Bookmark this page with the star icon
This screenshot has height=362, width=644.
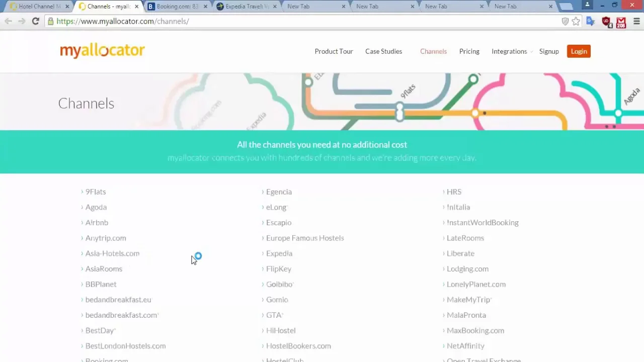click(x=576, y=21)
